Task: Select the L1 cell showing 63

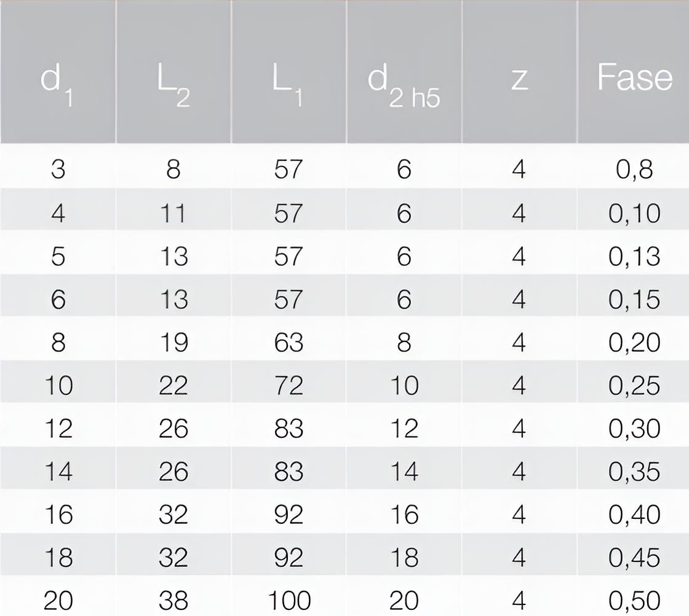Action: 288,342
